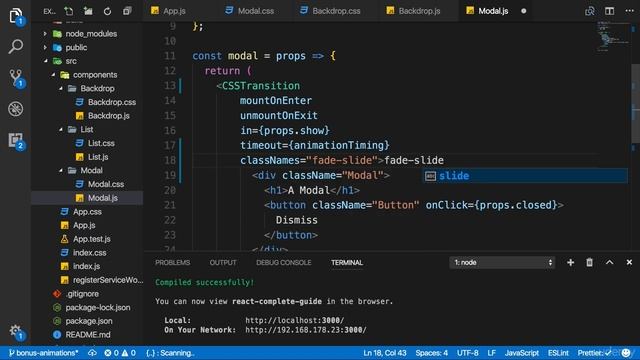This screenshot has height=360, width=640.
Task: Maximize the panel with the up chevron
Action: coord(609,262)
